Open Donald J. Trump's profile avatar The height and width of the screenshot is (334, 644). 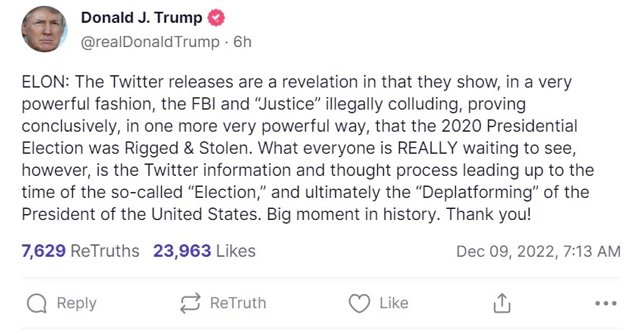pyautogui.click(x=44, y=29)
